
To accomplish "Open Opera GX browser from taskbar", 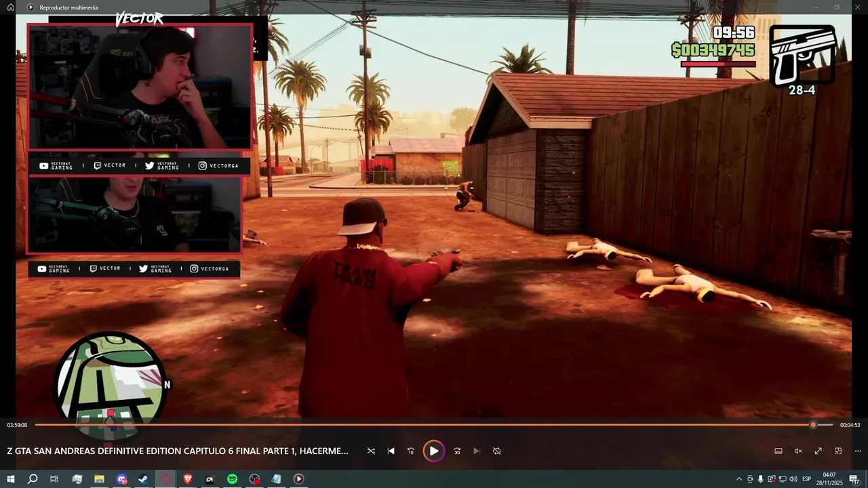I will click(165, 479).
